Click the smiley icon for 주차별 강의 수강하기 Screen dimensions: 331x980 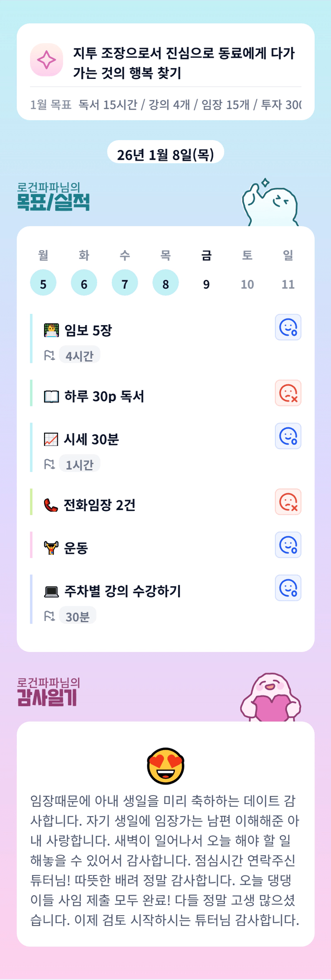(x=288, y=588)
